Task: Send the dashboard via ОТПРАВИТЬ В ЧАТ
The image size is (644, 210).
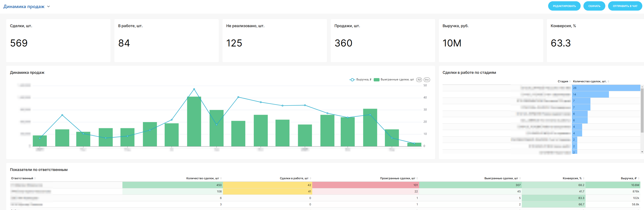Action: (625, 6)
